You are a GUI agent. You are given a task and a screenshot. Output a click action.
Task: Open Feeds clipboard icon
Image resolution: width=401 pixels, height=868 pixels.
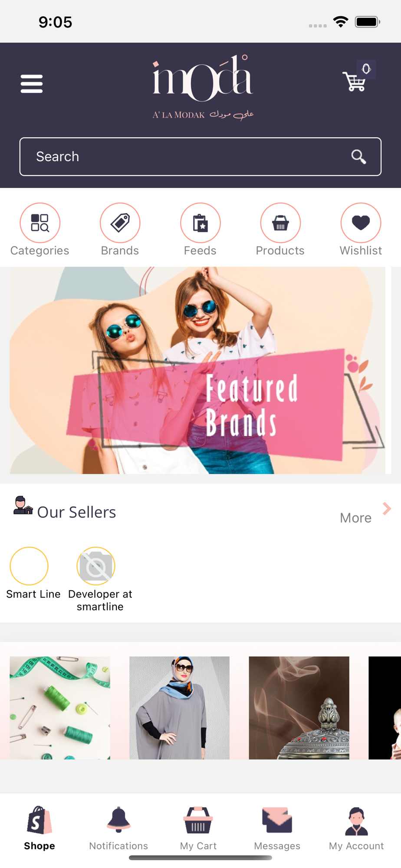200,223
